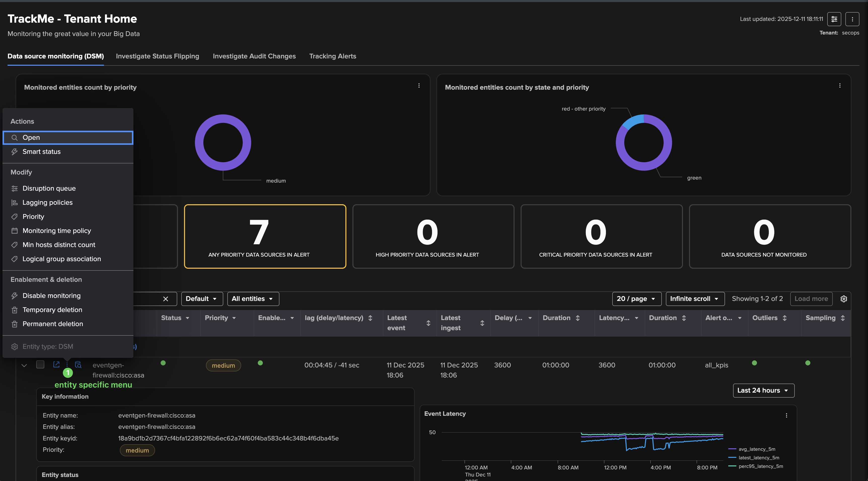Click the filter sliders icon near Last updated
The width and height of the screenshot is (868, 481).
834,19
